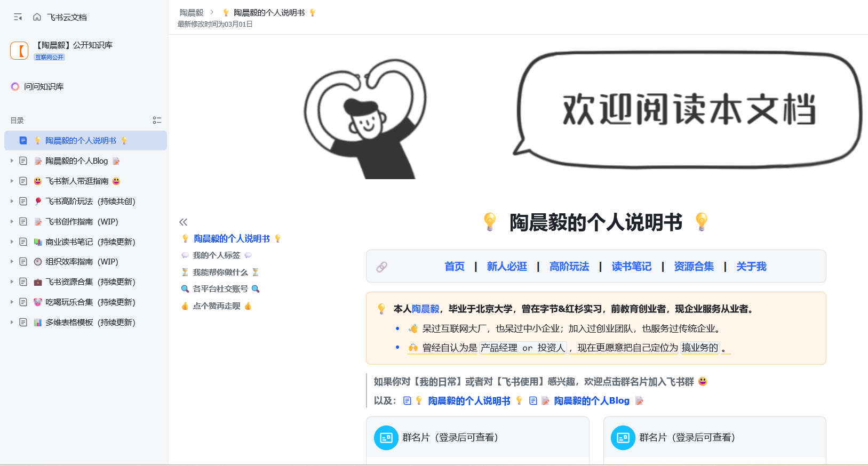
Task: Expand the 飞书高阶玩法 tree node
Action: tap(12, 202)
